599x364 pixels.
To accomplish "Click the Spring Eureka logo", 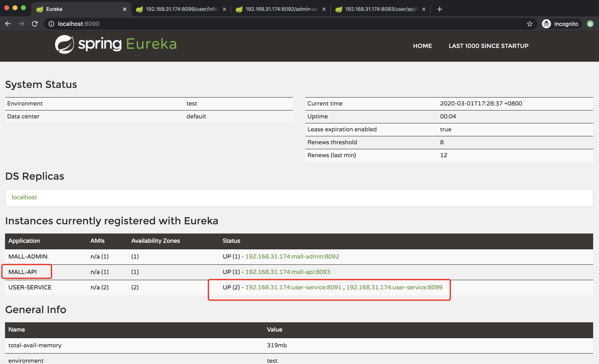I will pos(115,44).
